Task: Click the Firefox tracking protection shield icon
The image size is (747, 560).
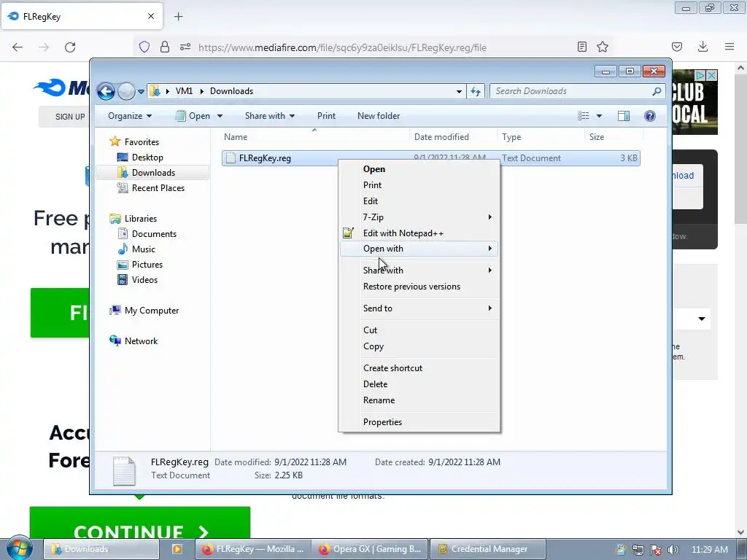Action: click(x=144, y=47)
